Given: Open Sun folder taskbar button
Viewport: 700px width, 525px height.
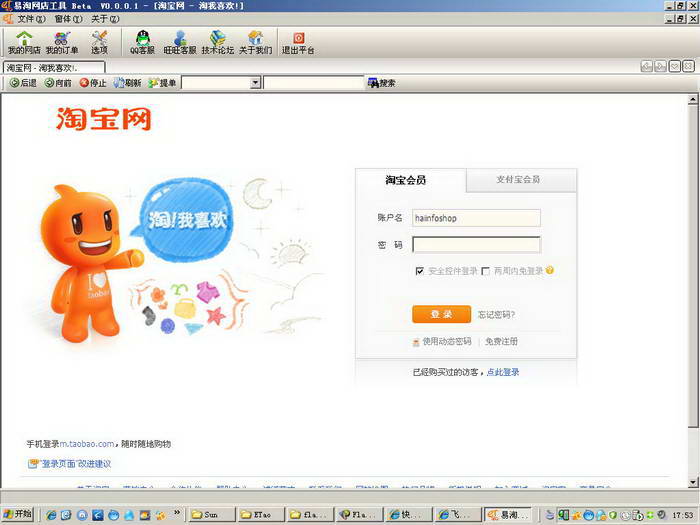Looking at the screenshot, I should pyautogui.click(x=212, y=515).
